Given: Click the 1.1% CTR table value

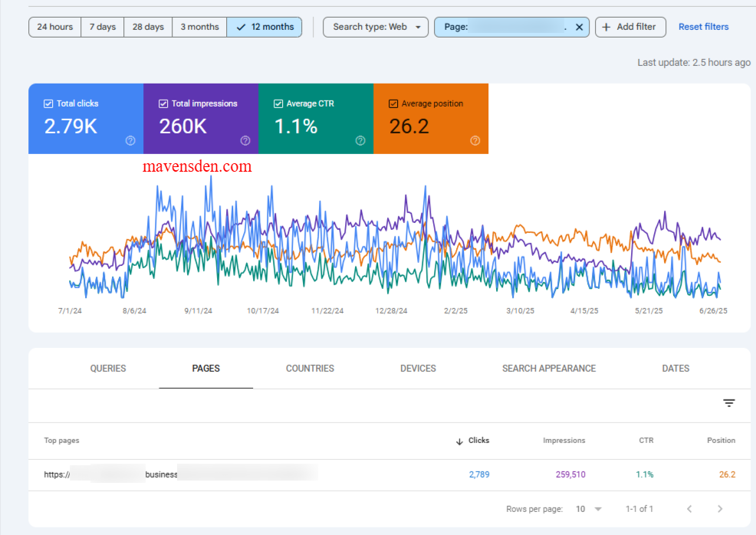Looking at the screenshot, I should tap(645, 474).
